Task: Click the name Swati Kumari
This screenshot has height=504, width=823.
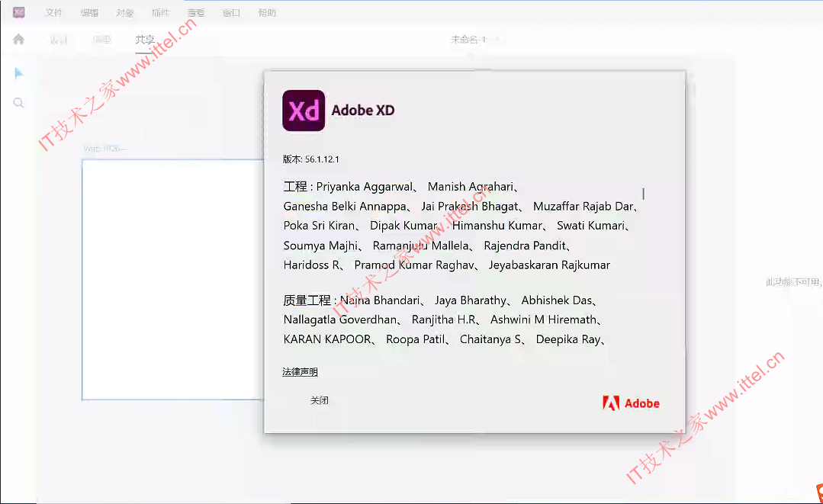Action: [590, 226]
